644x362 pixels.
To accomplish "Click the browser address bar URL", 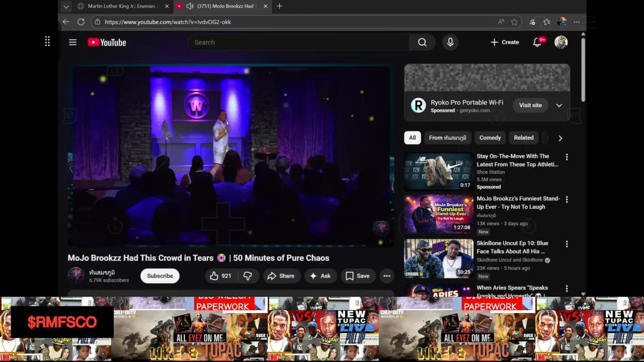I will point(168,22).
